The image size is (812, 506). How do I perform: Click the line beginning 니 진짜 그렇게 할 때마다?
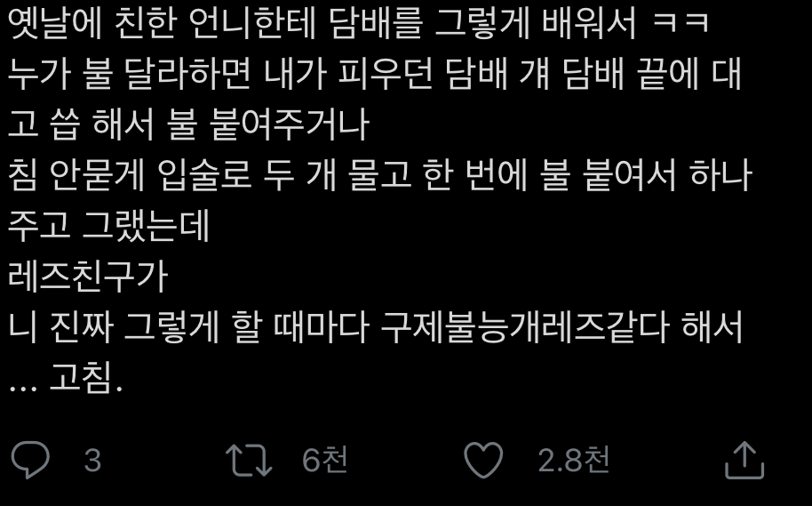click(376, 327)
